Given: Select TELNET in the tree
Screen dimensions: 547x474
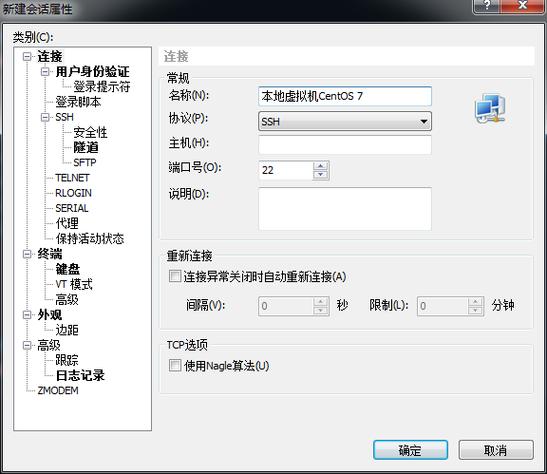Looking at the screenshot, I should coord(72,178).
